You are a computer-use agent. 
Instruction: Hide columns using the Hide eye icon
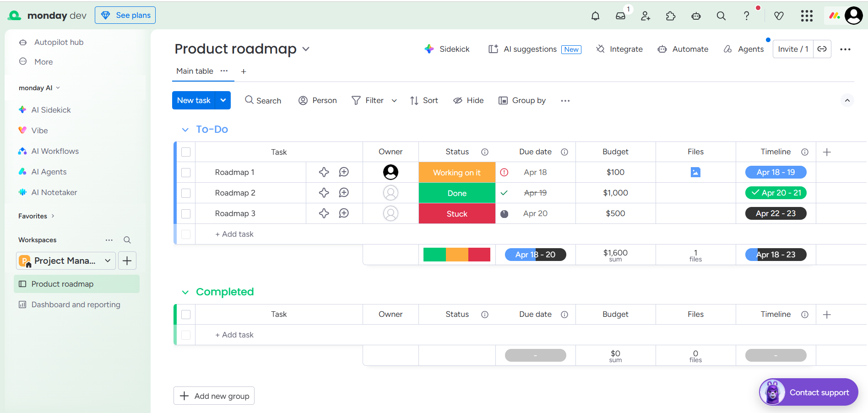[x=468, y=100]
